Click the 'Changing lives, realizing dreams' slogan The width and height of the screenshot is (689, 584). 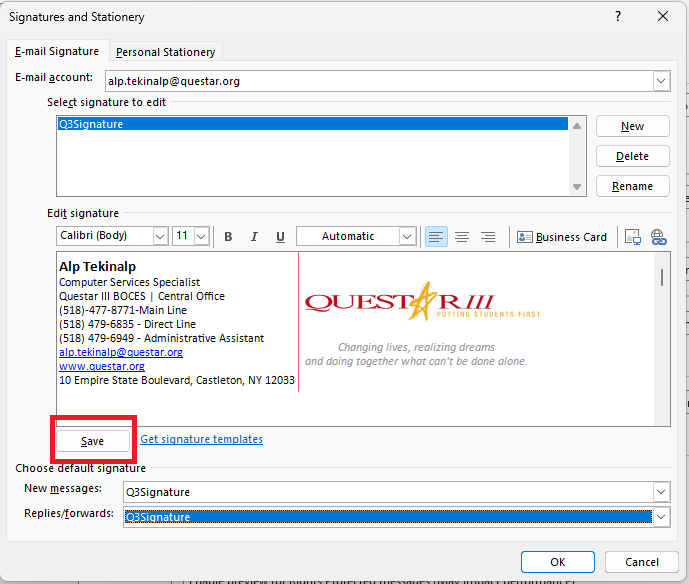(416, 347)
